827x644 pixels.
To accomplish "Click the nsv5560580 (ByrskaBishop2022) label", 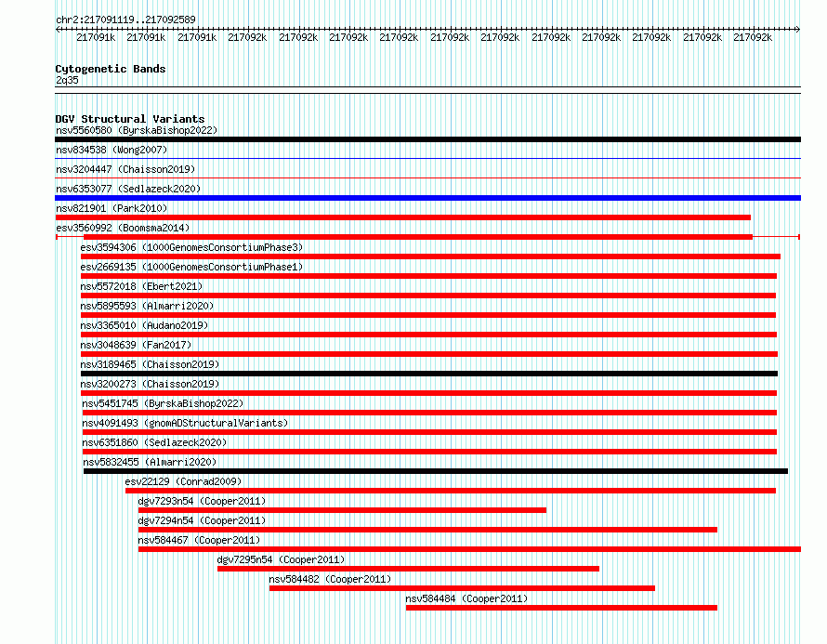I will (137, 130).
